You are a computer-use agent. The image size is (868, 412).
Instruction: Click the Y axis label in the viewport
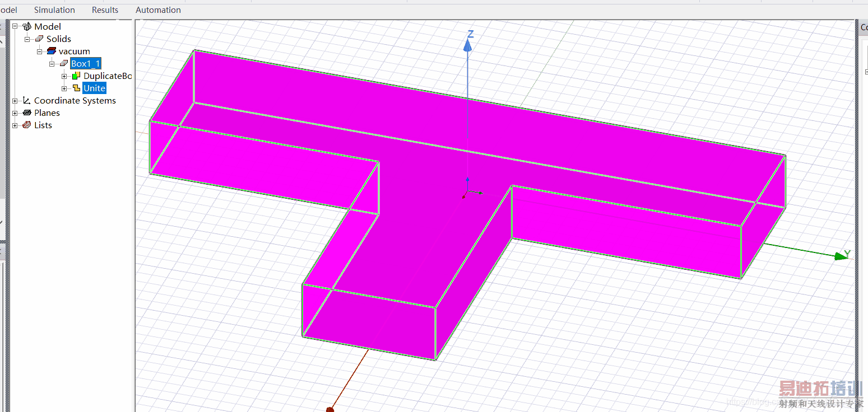tap(847, 254)
